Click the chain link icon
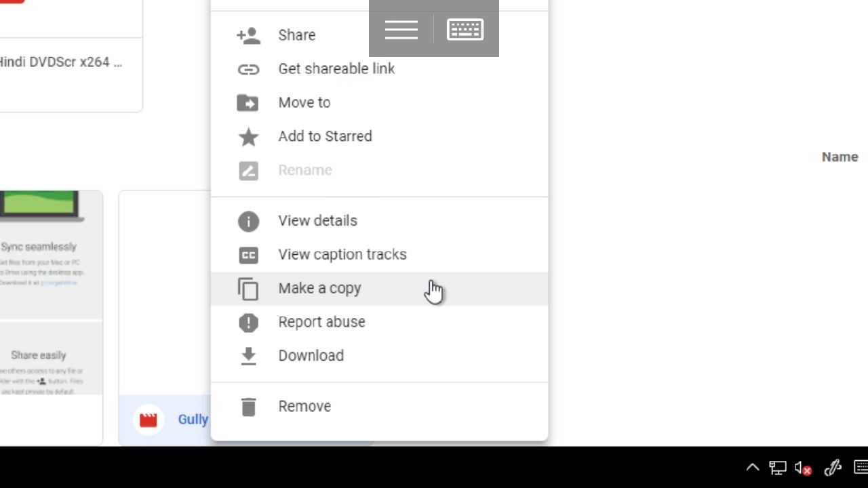 (x=248, y=69)
